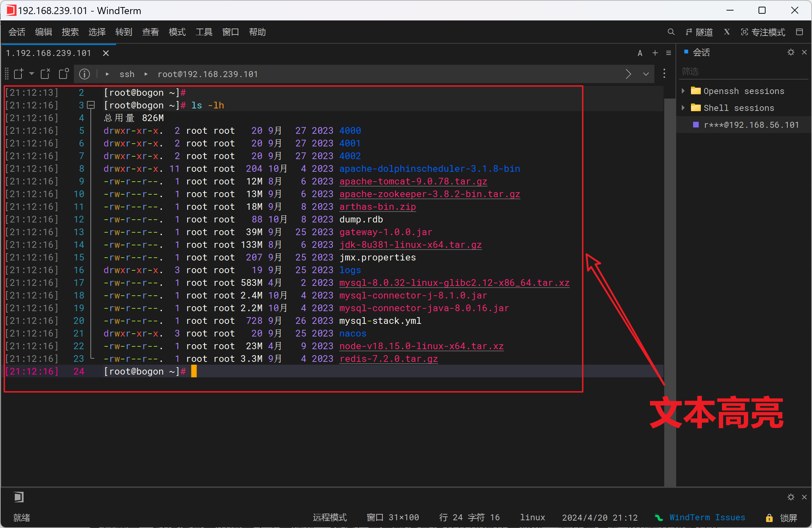The image size is (812, 528).
Task: Click the node-v18.15.0-linux-x64.tar.xz file link
Action: coord(421,346)
